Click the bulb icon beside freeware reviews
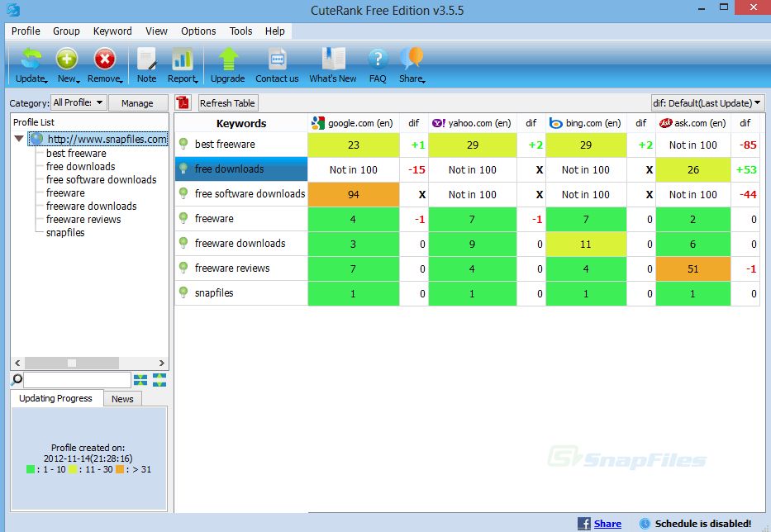 (183, 268)
